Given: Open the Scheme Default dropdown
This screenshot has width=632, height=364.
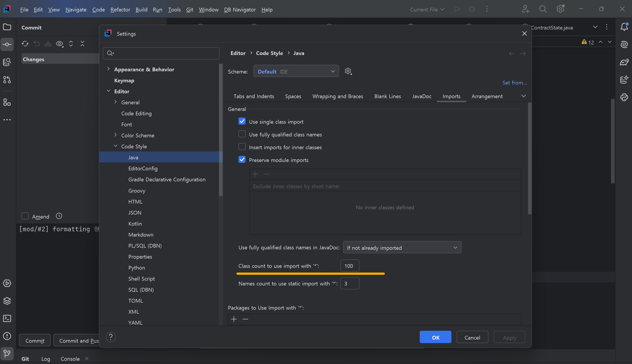Looking at the screenshot, I should pyautogui.click(x=296, y=71).
